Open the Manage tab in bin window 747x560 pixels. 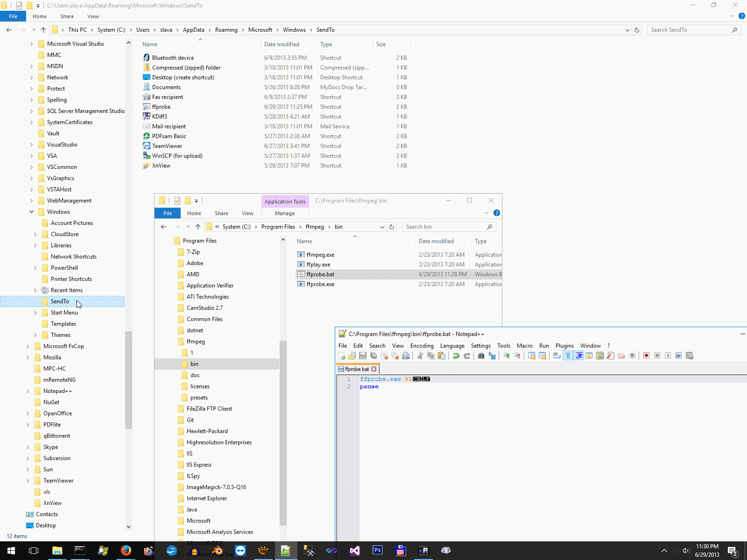pos(285,213)
